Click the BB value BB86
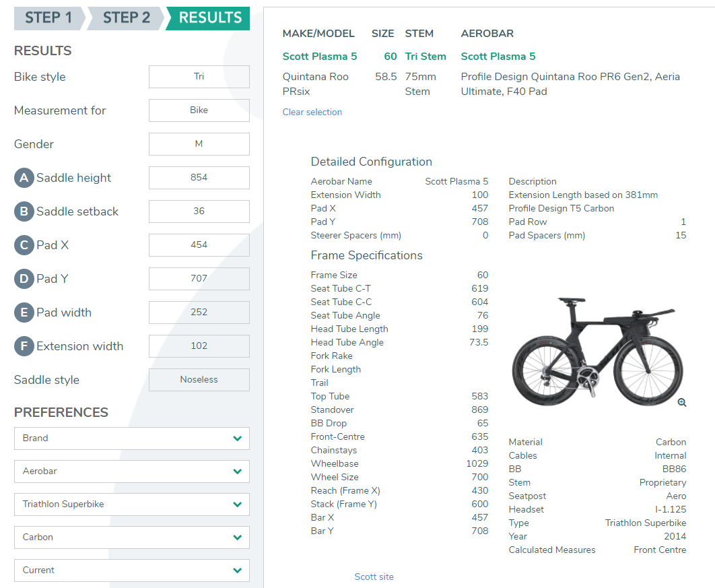 click(x=674, y=469)
